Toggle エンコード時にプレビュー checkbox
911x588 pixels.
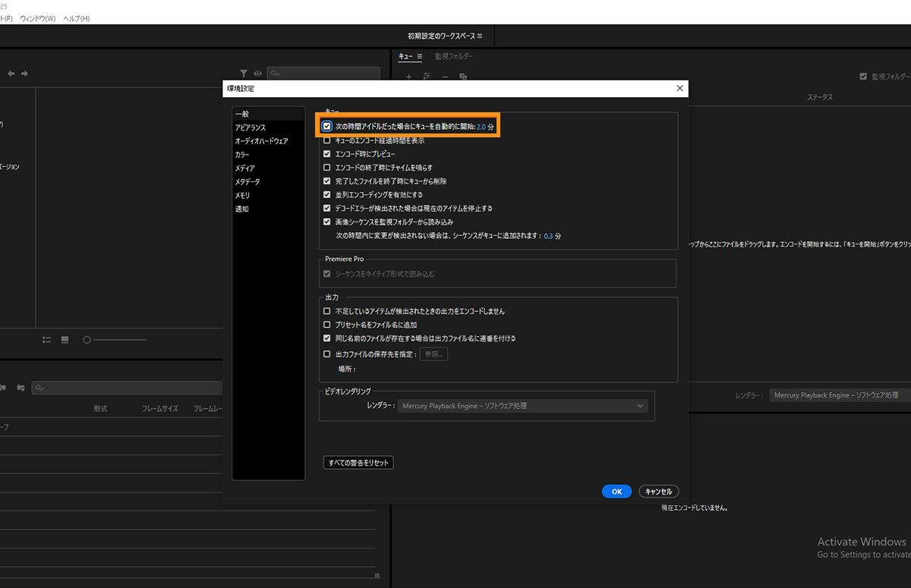click(x=327, y=154)
